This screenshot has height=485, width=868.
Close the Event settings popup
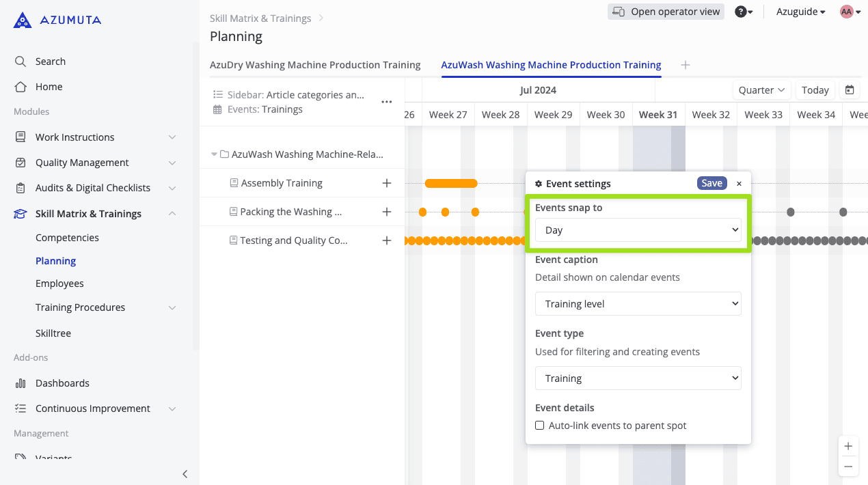tap(739, 184)
